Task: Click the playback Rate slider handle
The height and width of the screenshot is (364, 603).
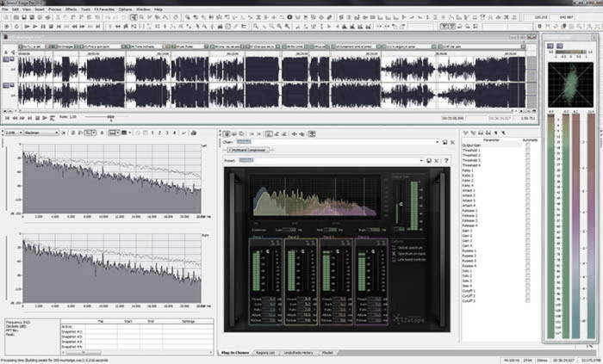Action: [111, 117]
